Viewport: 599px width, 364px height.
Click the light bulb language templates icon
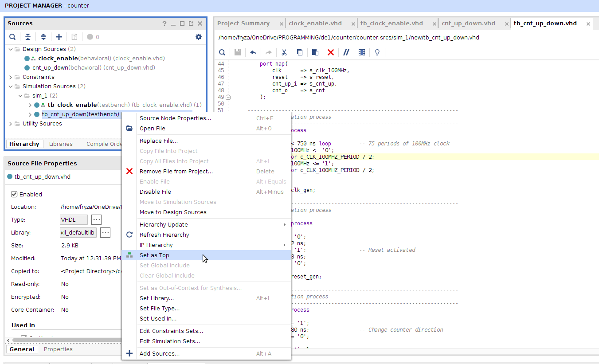tap(377, 52)
